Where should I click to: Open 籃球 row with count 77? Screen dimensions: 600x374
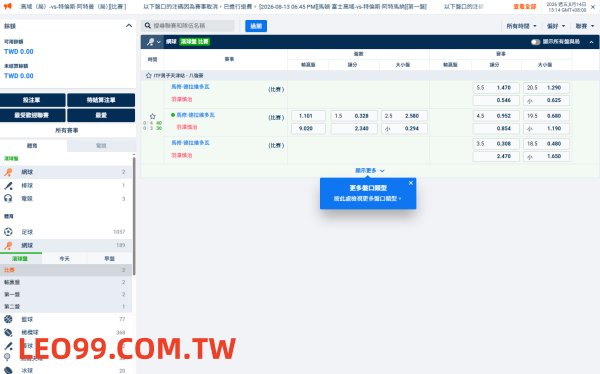pyautogui.click(x=66, y=319)
